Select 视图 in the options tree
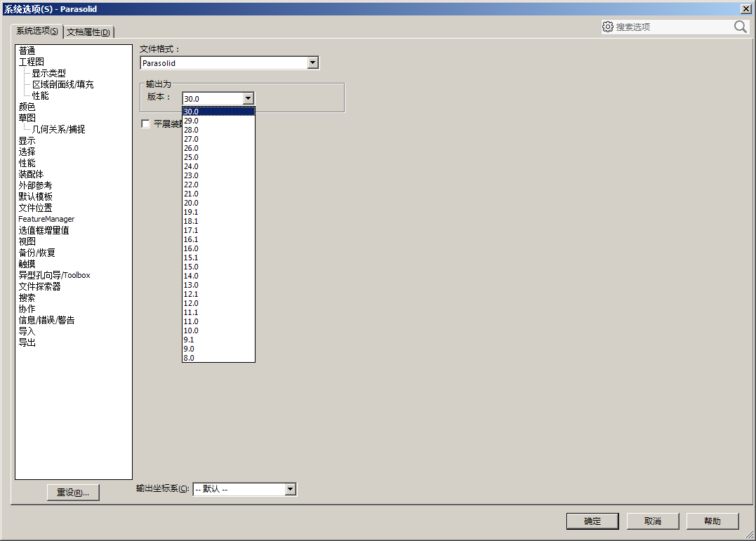Viewport: 756px width, 541px height. tap(27, 241)
